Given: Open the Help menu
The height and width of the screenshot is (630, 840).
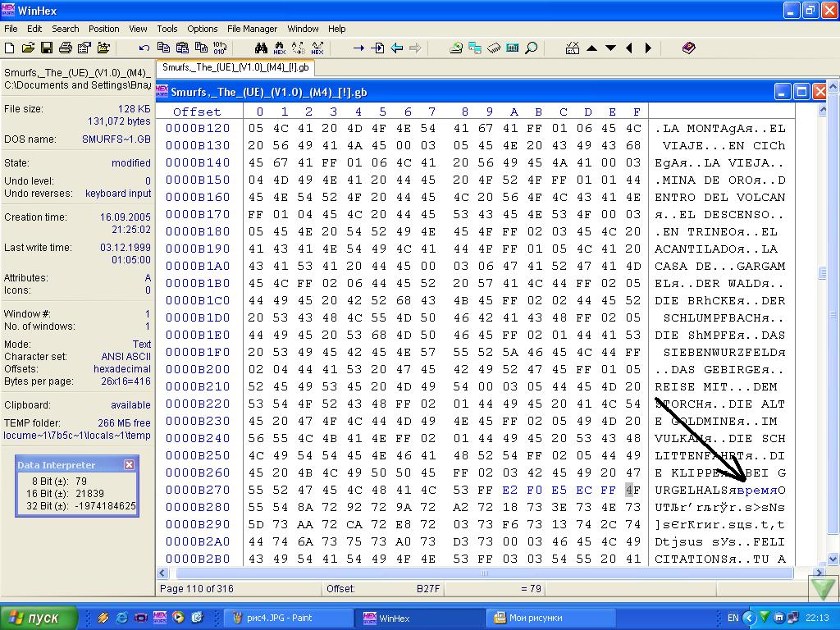Looking at the screenshot, I should (337, 29).
